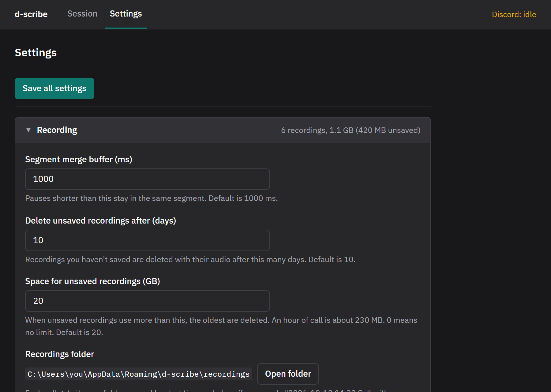Open the Session tab
The height and width of the screenshot is (392, 551).
(82, 14)
